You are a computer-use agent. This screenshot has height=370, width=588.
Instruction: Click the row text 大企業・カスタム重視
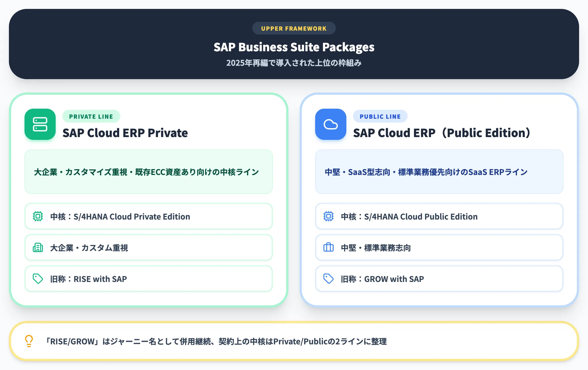tap(89, 248)
